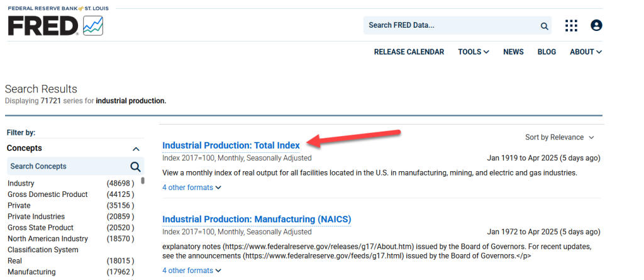Expand 4 other formats under Total Index

pyautogui.click(x=192, y=188)
